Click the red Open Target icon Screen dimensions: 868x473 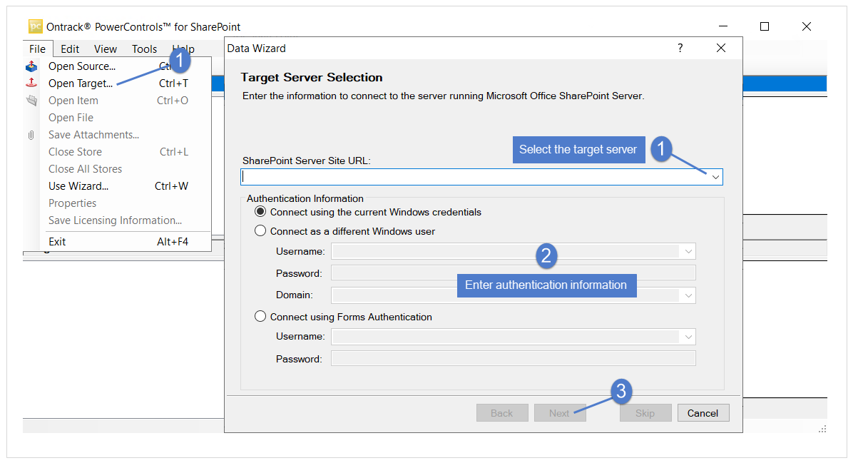(31, 83)
